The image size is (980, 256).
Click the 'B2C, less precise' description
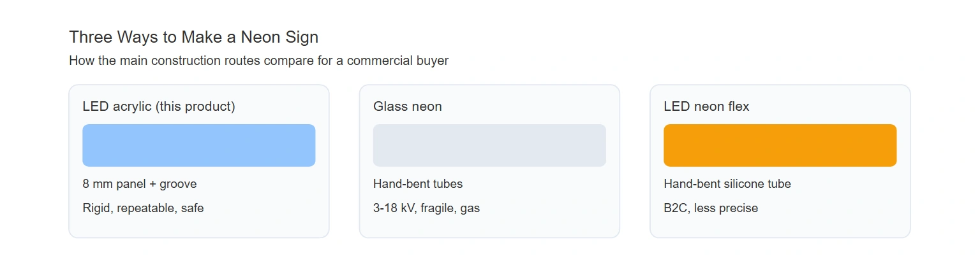pyautogui.click(x=711, y=208)
